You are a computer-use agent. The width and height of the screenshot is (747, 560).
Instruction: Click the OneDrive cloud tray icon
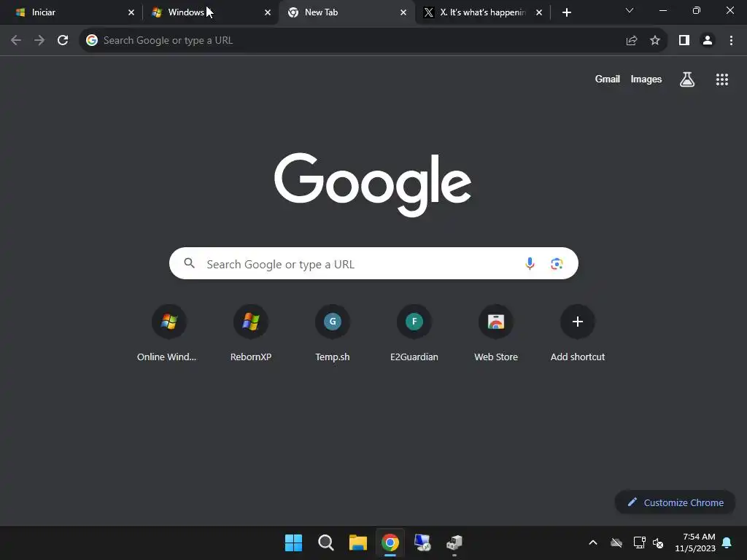pyautogui.click(x=616, y=542)
